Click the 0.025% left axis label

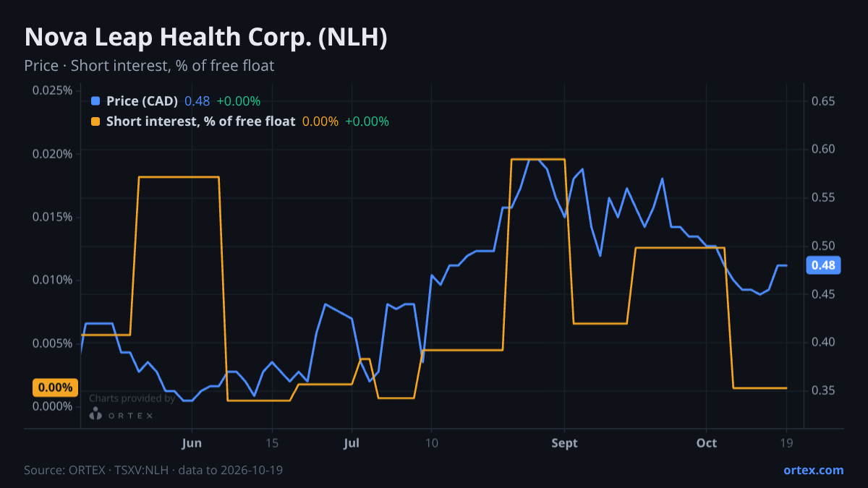[x=53, y=90]
